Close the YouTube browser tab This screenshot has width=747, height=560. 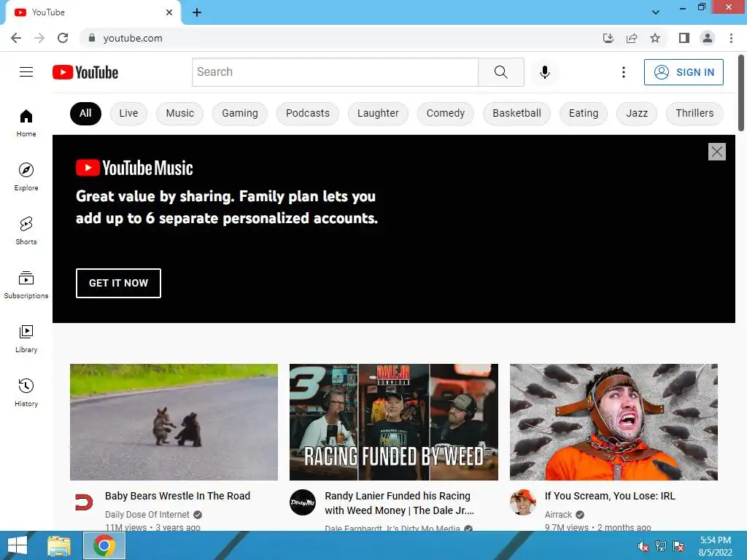click(x=169, y=12)
